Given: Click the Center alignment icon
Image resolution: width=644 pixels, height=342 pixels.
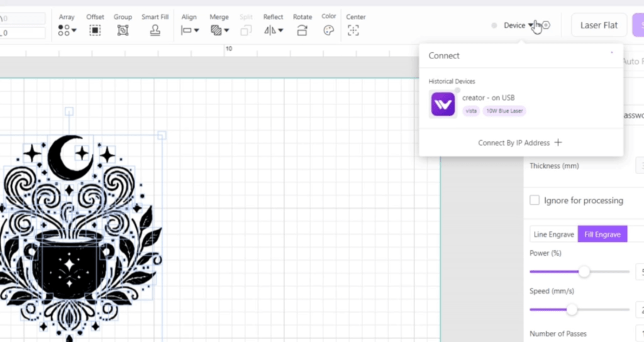Looking at the screenshot, I should (x=353, y=30).
